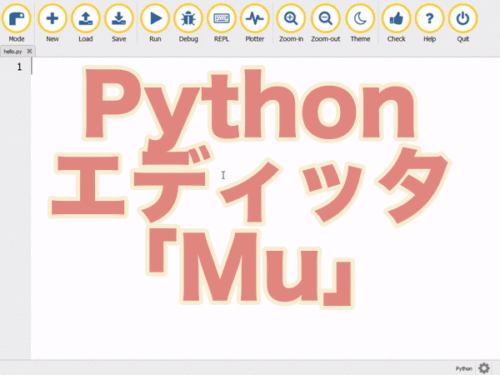Screen dimensions: 500x375
Task: Switch the Theme with moon icon
Action: coord(360,23)
